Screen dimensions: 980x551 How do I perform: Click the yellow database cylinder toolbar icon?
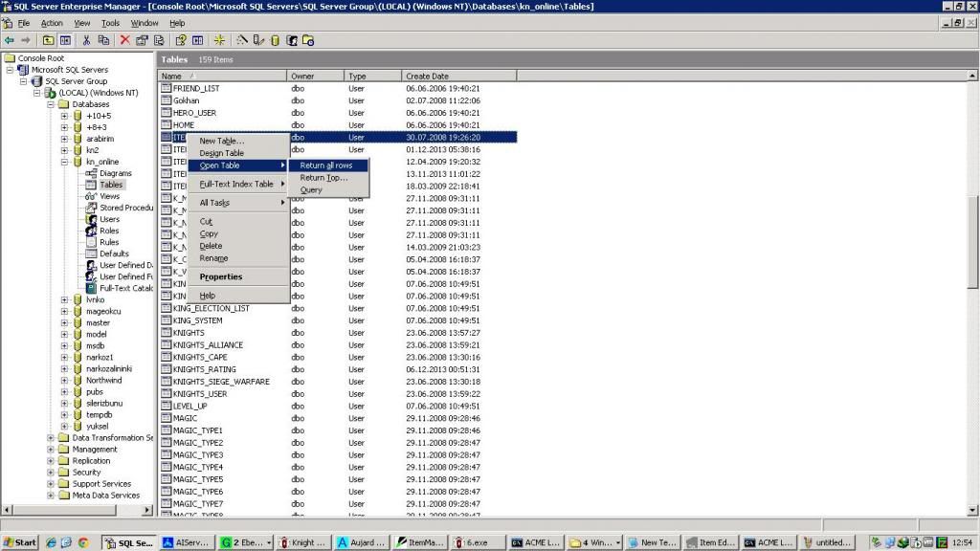[x=275, y=40]
